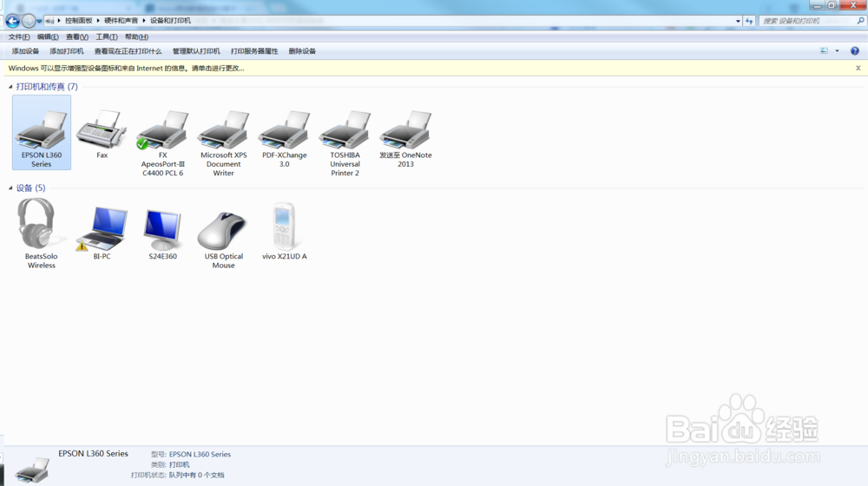Click 查看现在正在打印什么 button
This screenshot has width=868, height=486.
pos(128,51)
